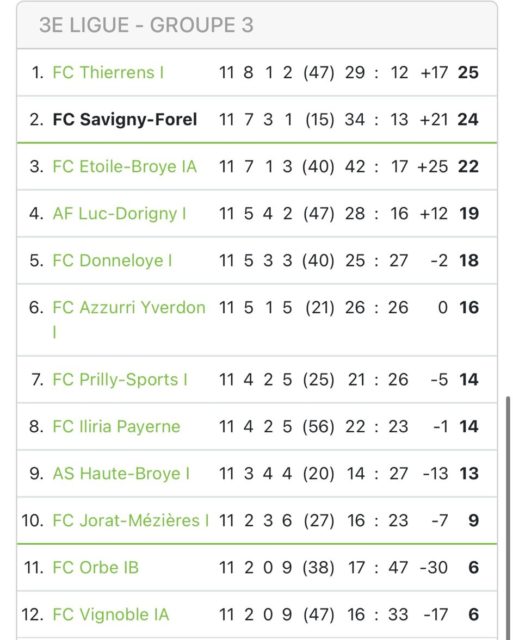
Task: Click the 17 : 47 goals for FC Orbe IB
Action: click(378, 567)
